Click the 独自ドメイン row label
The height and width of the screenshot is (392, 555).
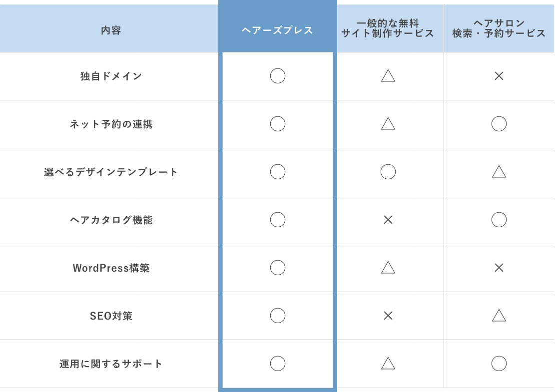click(111, 76)
